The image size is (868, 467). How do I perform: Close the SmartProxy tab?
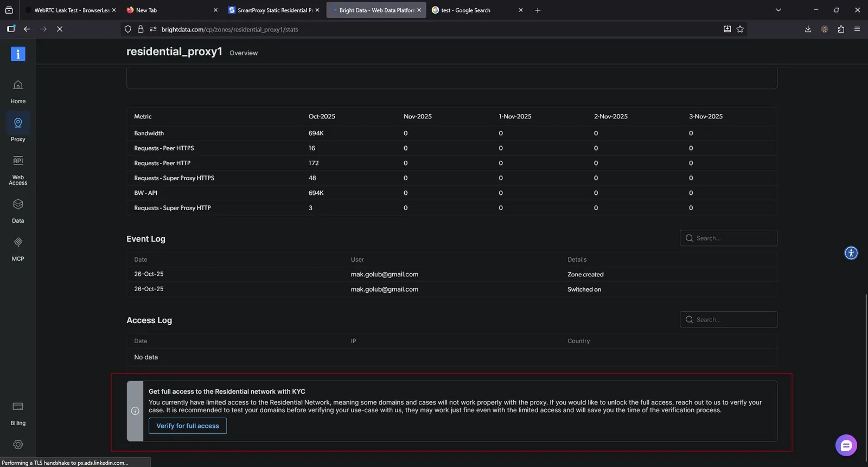[x=317, y=10]
